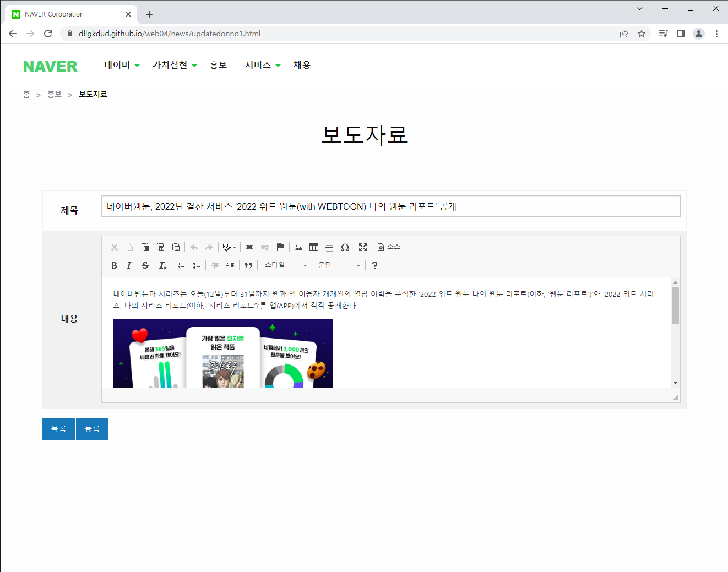Viewport: 728px width, 572px height.
Task: Open the 문단 paragraph format dropdown
Action: tap(338, 265)
